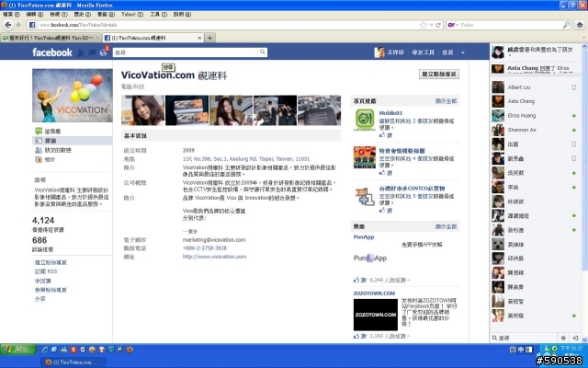This screenshot has height=368, width=588.
Task: Click the browser forward arrow
Action: coord(18,25)
